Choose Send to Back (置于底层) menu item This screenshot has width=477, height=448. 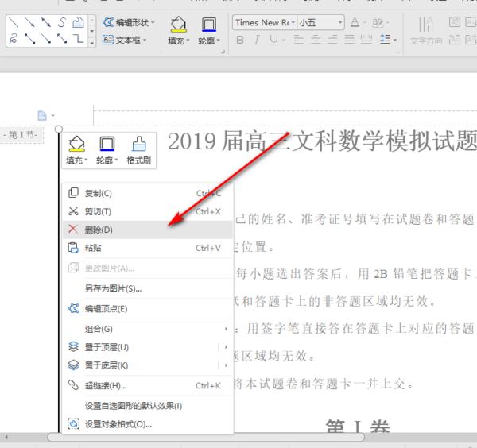click(x=148, y=365)
